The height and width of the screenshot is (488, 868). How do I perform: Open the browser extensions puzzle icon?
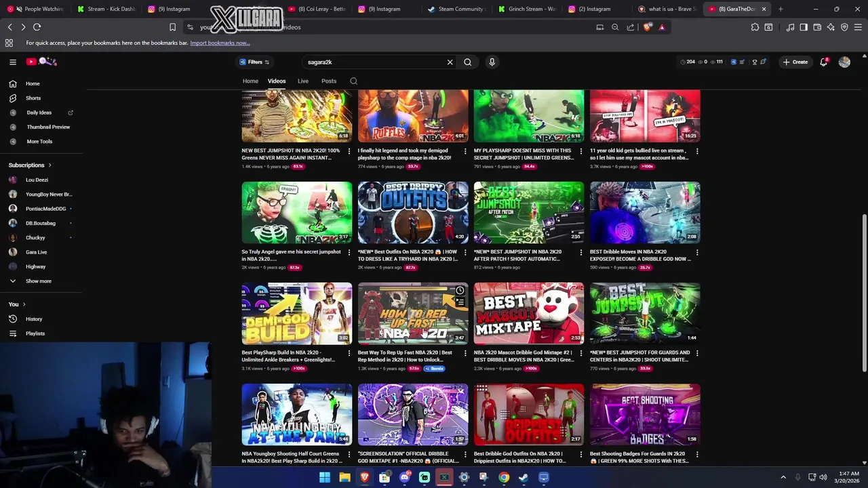[755, 27]
